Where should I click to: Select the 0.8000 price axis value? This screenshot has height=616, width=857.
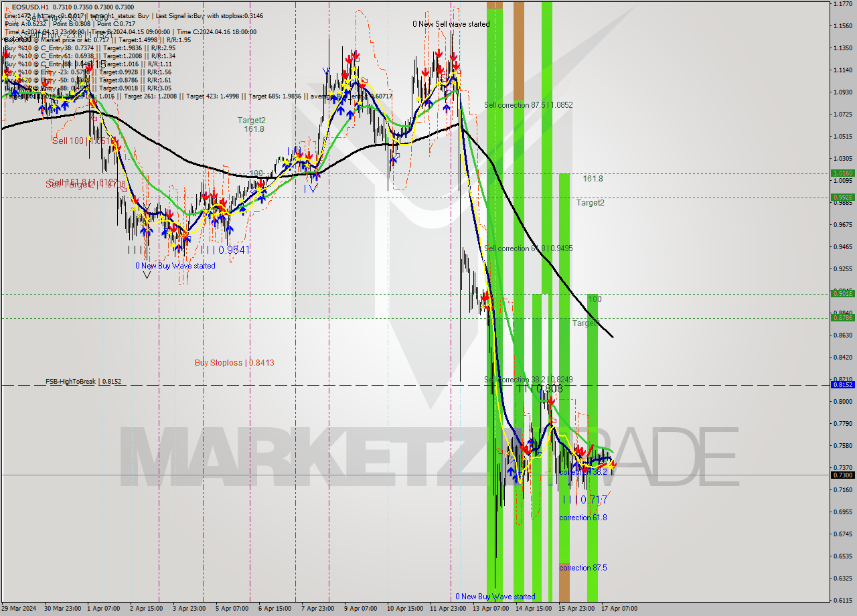(843, 401)
